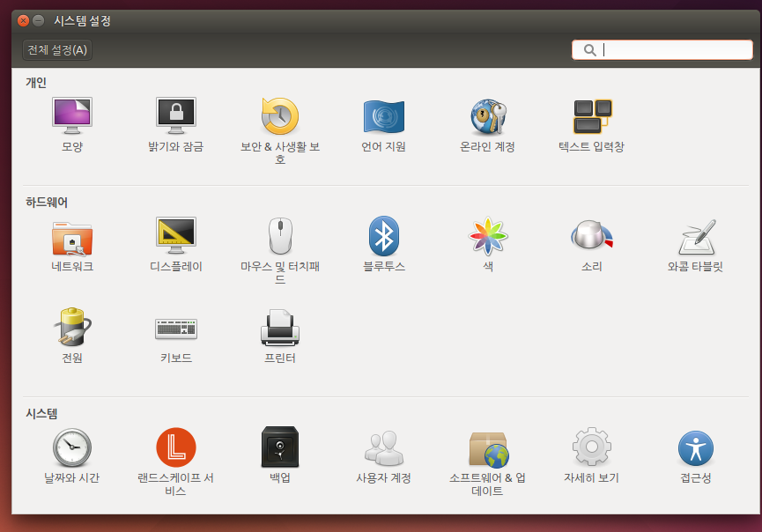Open 밝기와 잠금 brightness and lock icon
The image size is (762, 532).
[176, 116]
